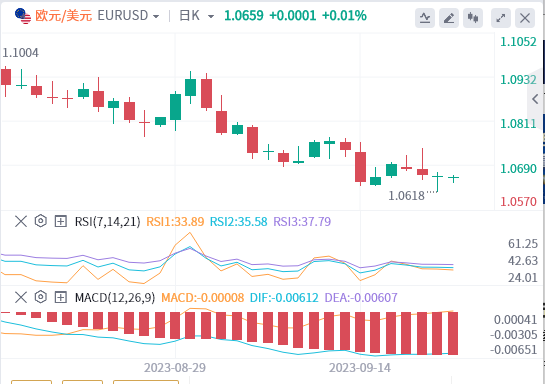Close the chart window with X
This screenshot has height=384, width=545.
[525, 18]
